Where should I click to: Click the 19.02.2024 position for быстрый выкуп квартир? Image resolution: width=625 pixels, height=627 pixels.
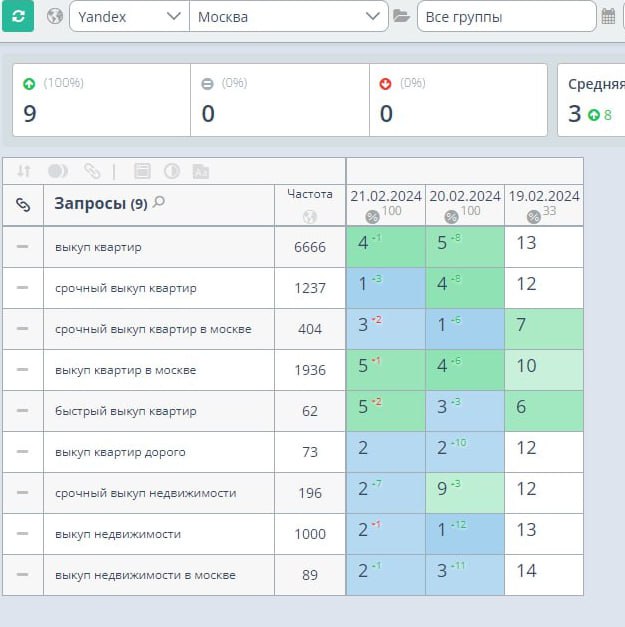click(544, 411)
